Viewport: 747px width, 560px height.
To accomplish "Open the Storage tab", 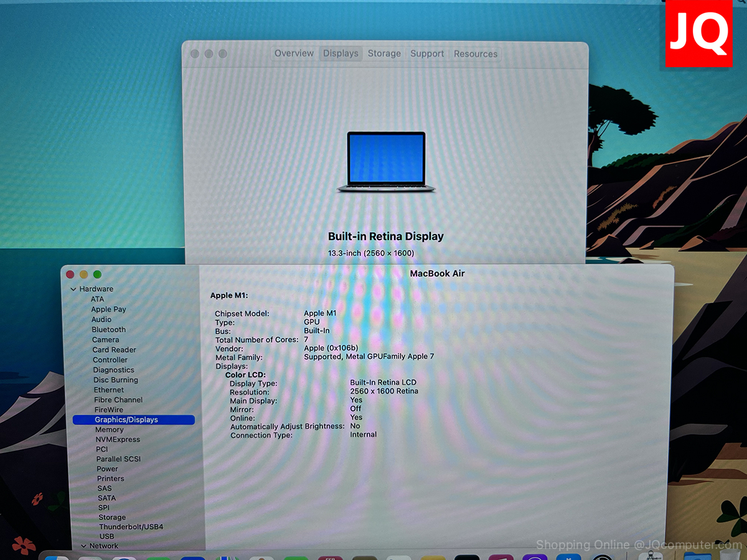I will (x=384, y=54).
